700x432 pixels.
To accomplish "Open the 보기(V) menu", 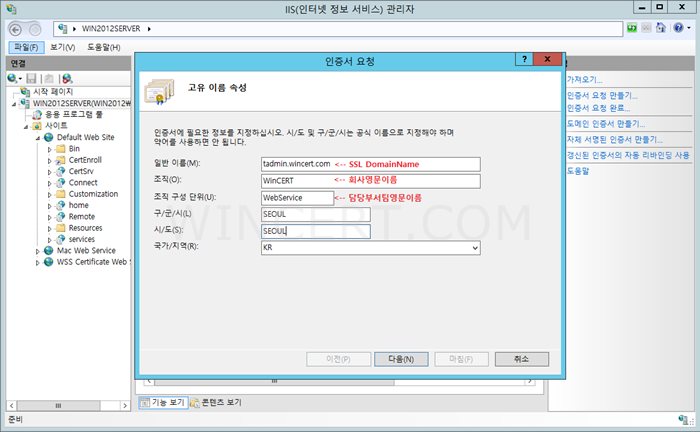I will click(x=62, y=47).
